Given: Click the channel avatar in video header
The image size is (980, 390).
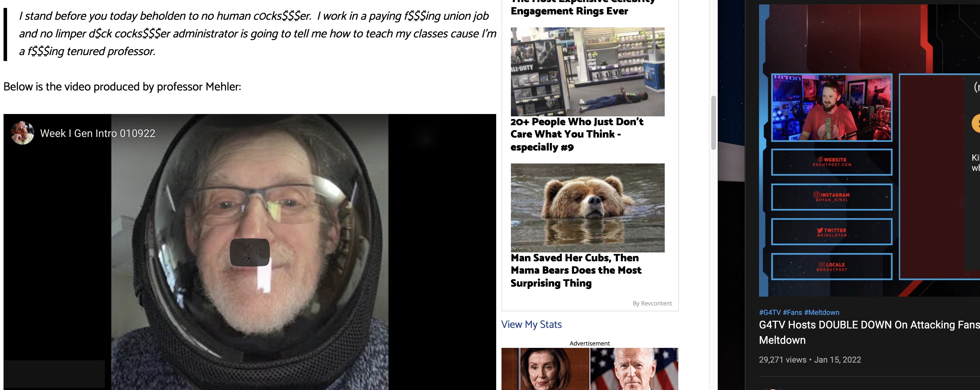Looking at the screenshot, I should (x=22, y=133).
